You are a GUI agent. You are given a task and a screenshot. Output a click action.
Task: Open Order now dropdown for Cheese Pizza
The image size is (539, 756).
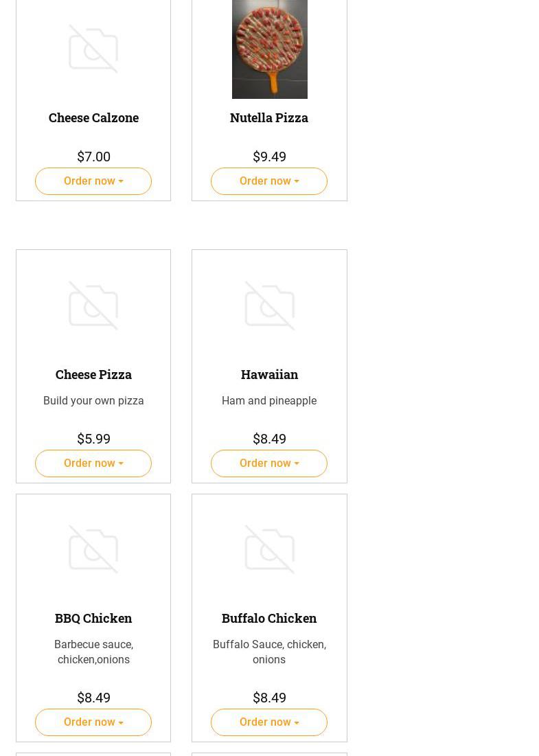tap(93, 463)
